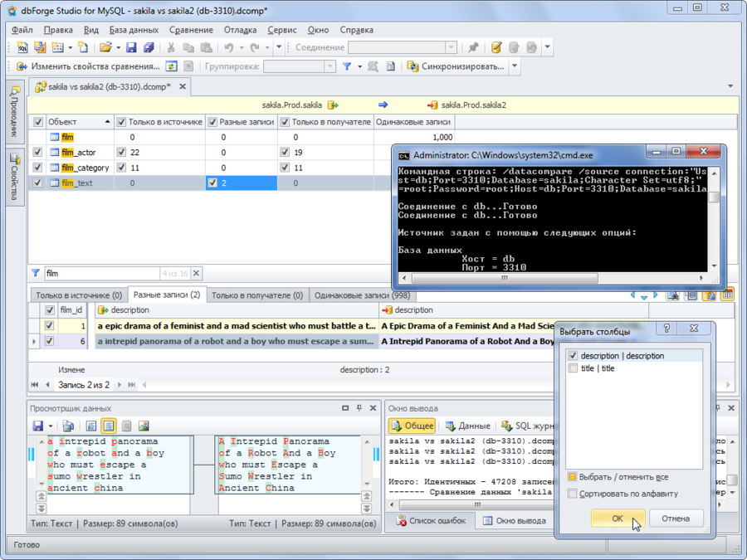Switch to 'Список ошибок' tab
The height and width of the screenshot is (560, 747).
(x=431, y=520)
